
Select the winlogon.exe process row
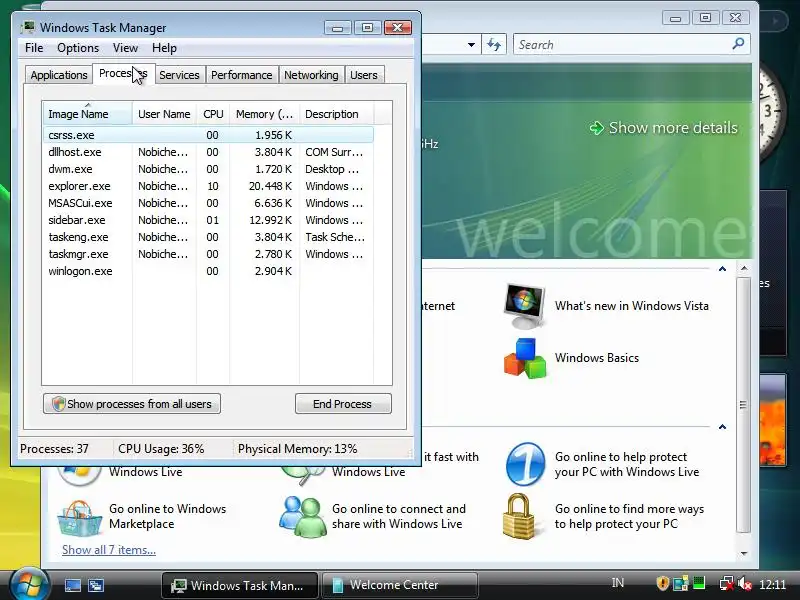coord(208,271)
